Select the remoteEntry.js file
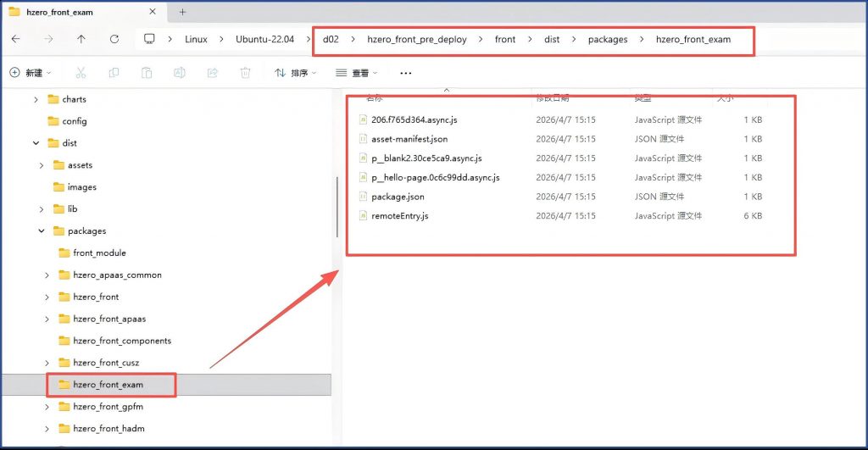 coord(399,216)
